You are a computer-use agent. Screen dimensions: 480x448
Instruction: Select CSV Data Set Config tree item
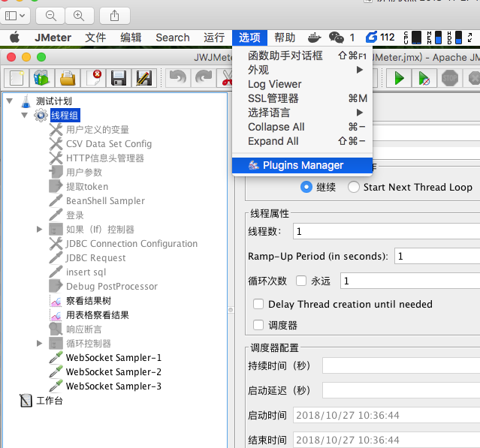tap(109, 144)
